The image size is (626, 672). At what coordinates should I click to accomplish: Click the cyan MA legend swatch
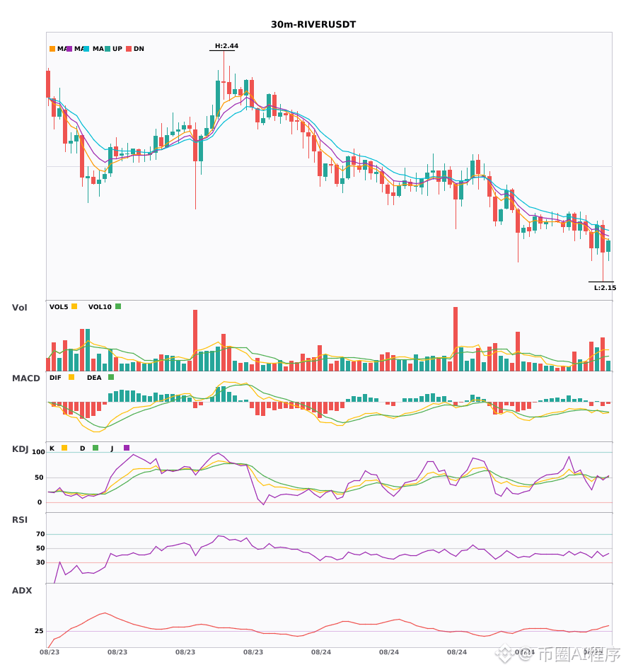click(x=86, y=49)
